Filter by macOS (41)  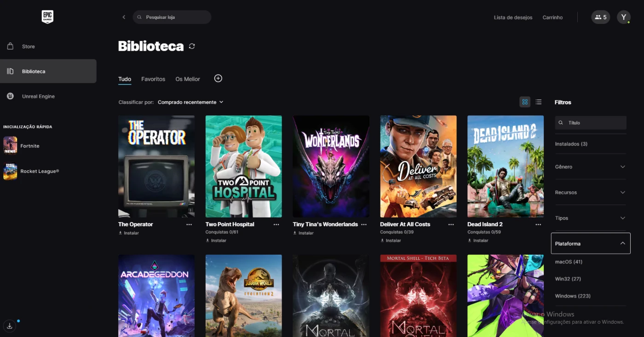point(569,262)
